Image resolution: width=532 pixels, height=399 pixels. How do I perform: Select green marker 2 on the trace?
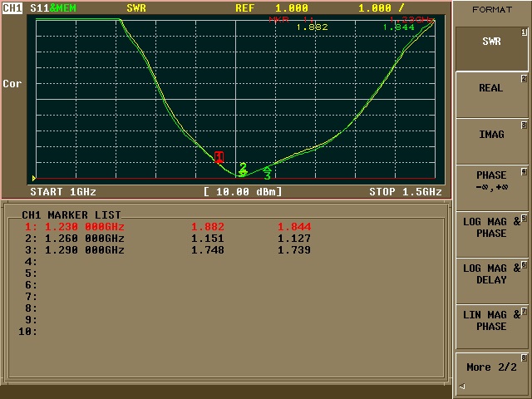pyautogui.click(x=243, y=169)
